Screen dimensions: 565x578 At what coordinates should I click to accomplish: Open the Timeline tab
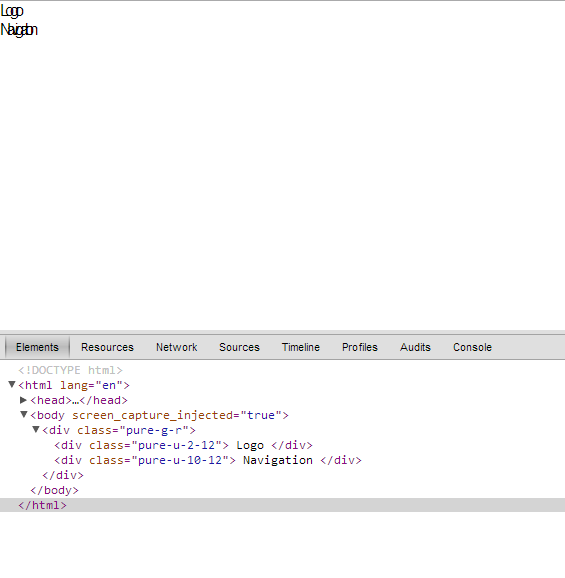pyautogui.click(x=301, y=347)
